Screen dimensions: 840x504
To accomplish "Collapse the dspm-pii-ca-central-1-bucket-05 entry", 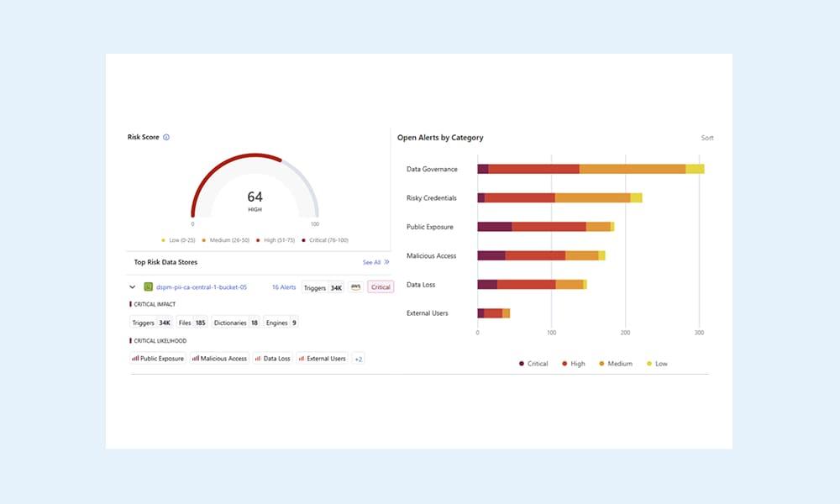I will pos(132,286).
